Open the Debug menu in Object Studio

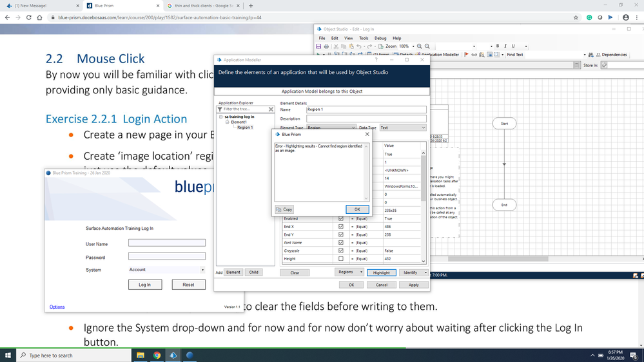(380, 38)
